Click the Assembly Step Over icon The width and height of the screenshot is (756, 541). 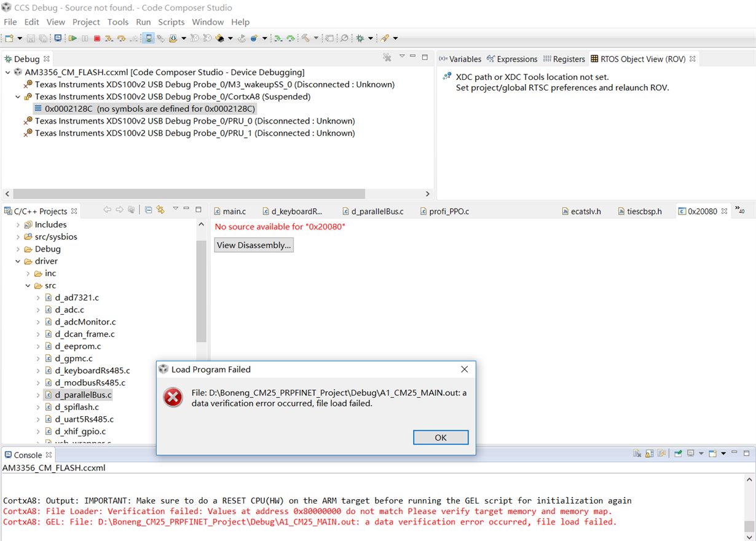pos(291,38)
